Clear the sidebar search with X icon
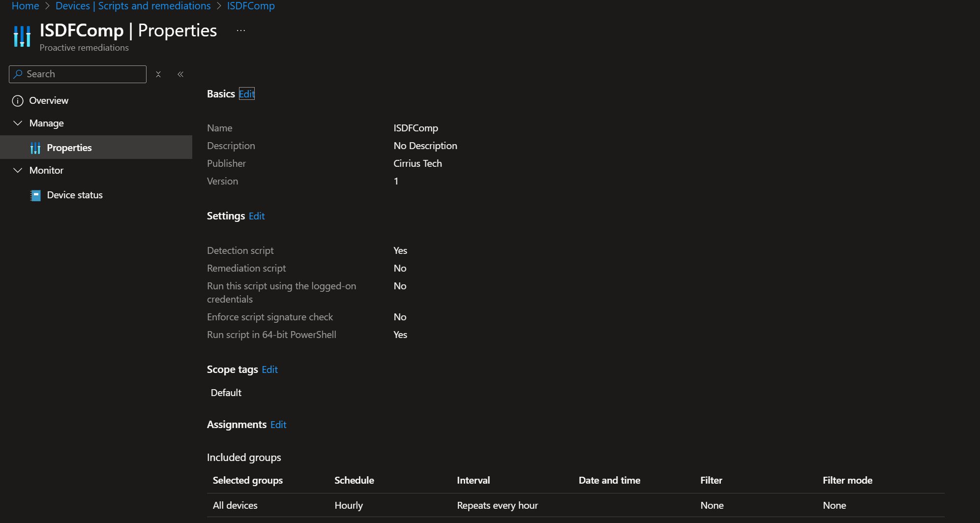The width and height of the screenshot is (980, 523). pyautogui.click(x=158, y=74)
